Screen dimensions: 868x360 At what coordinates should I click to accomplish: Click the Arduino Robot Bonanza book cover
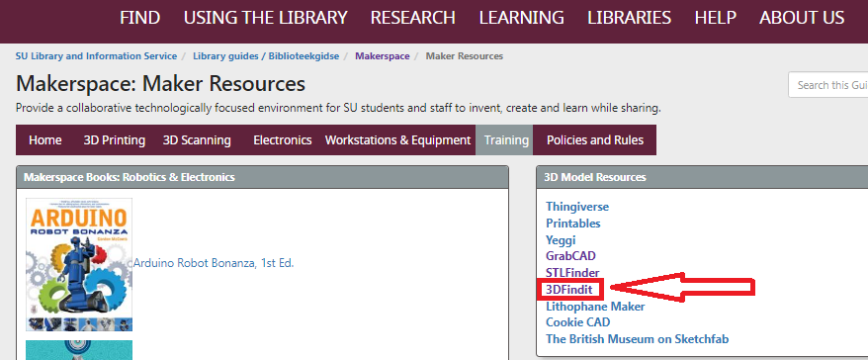[79, 264]
